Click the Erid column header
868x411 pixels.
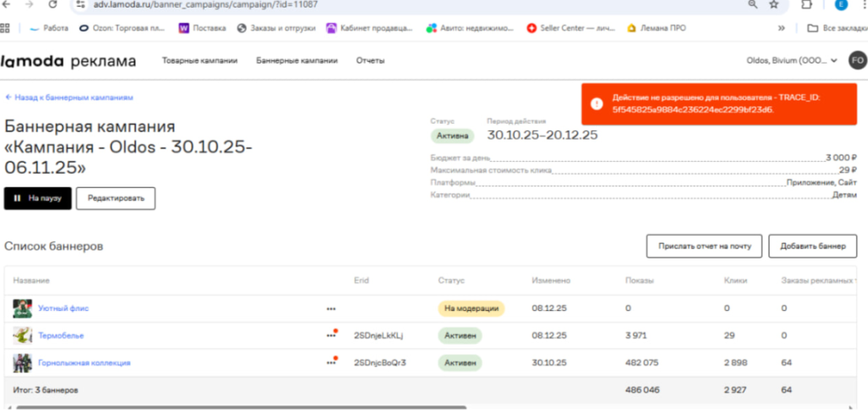[361, 280]
